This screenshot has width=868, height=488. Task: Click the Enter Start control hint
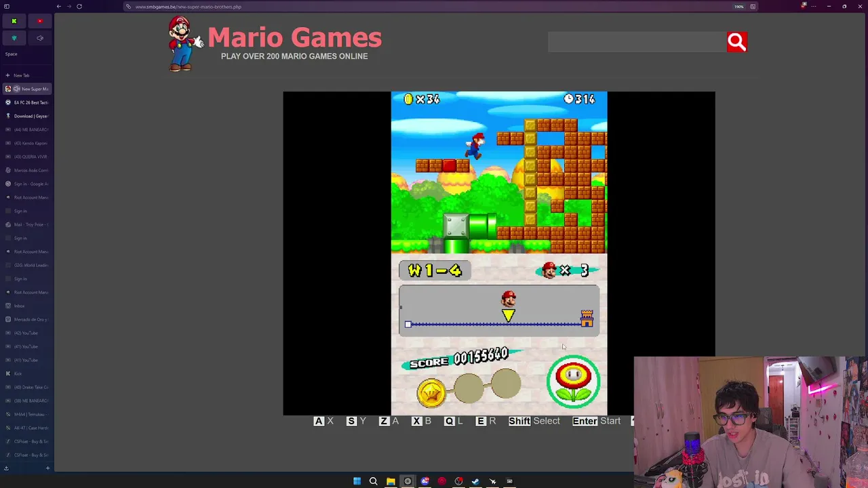[596, 421]
